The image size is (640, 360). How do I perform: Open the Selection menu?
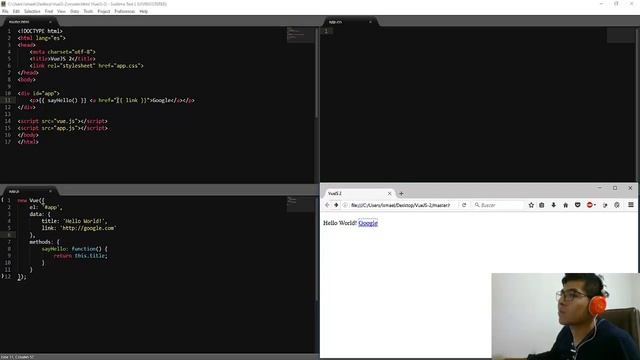point(32,11)
